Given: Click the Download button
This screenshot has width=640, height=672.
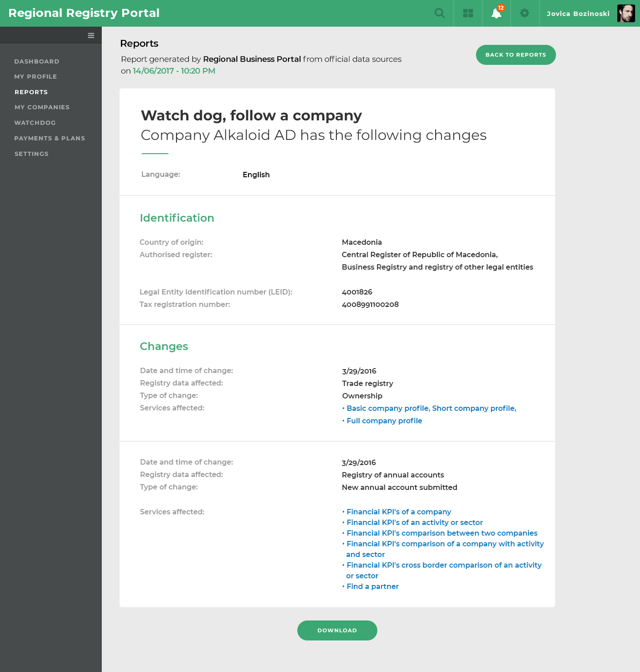Looking at the screenshot, I should pos(337,630).
